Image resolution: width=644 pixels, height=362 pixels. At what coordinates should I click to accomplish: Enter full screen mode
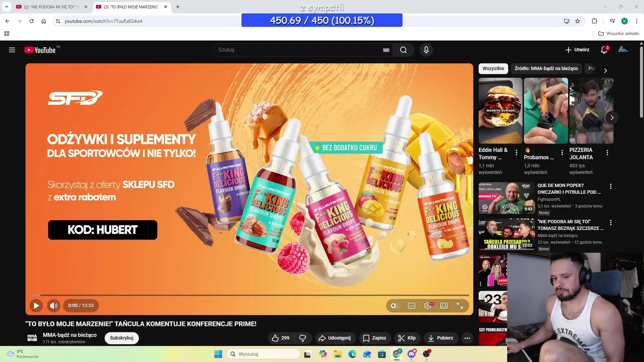460,306
